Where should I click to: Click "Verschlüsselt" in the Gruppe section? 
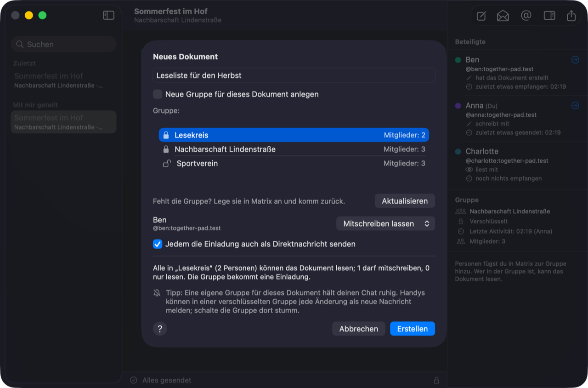488,221
